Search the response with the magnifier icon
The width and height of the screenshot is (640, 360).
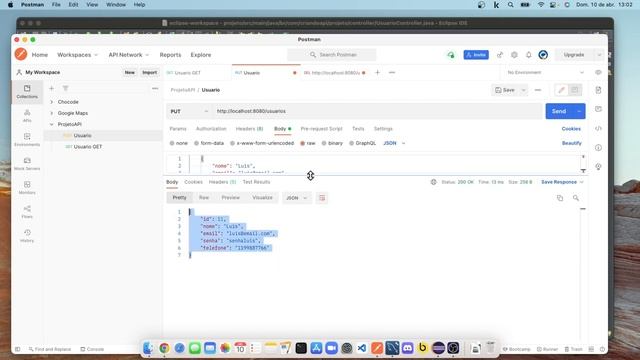(576, 198)
